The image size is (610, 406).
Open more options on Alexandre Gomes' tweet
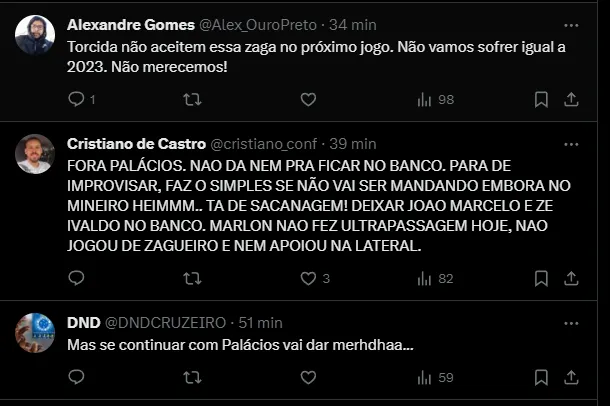571,24
